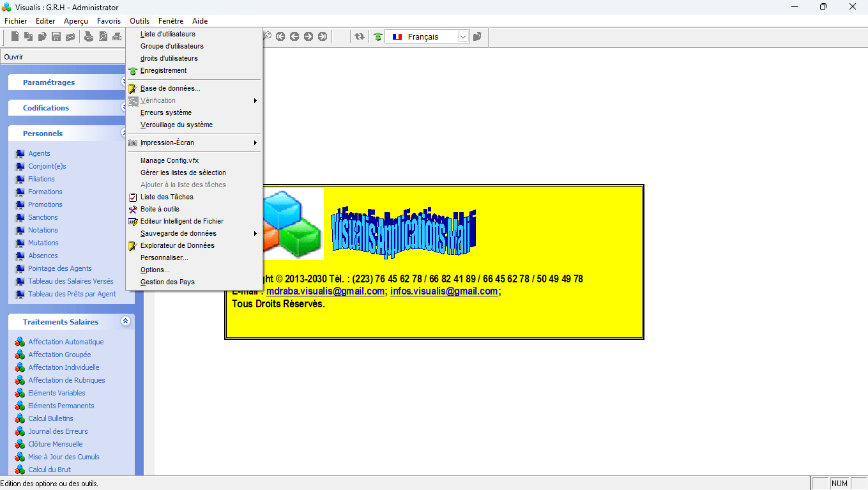The width and height of the screenshot is (868, 490).
Task: Select Gérer les listes de sélection
Action: coord(194,172)
